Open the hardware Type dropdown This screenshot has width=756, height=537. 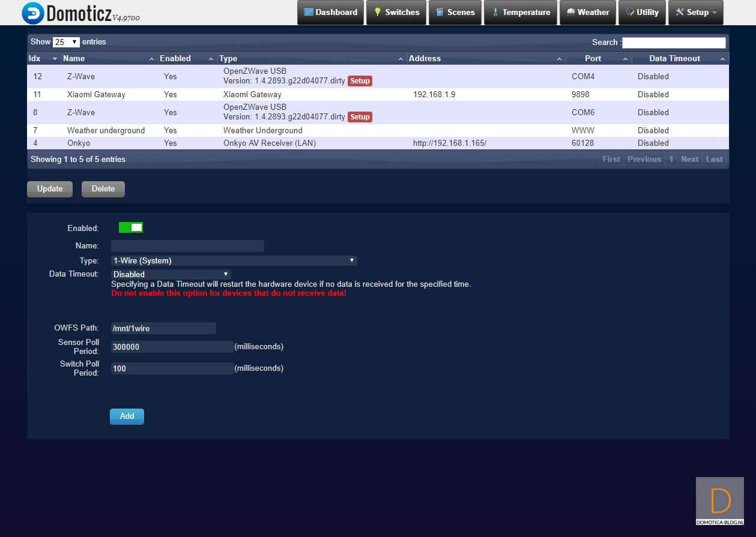tap(234, 260)
